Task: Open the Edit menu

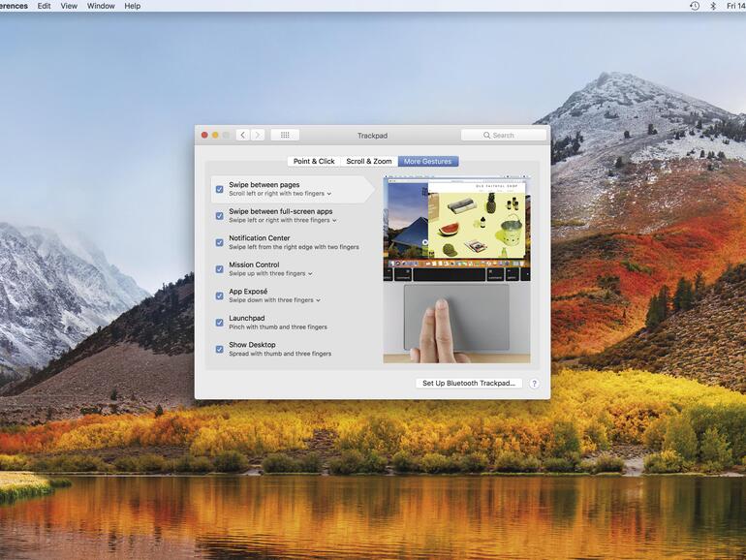Action: click(45, 6)
